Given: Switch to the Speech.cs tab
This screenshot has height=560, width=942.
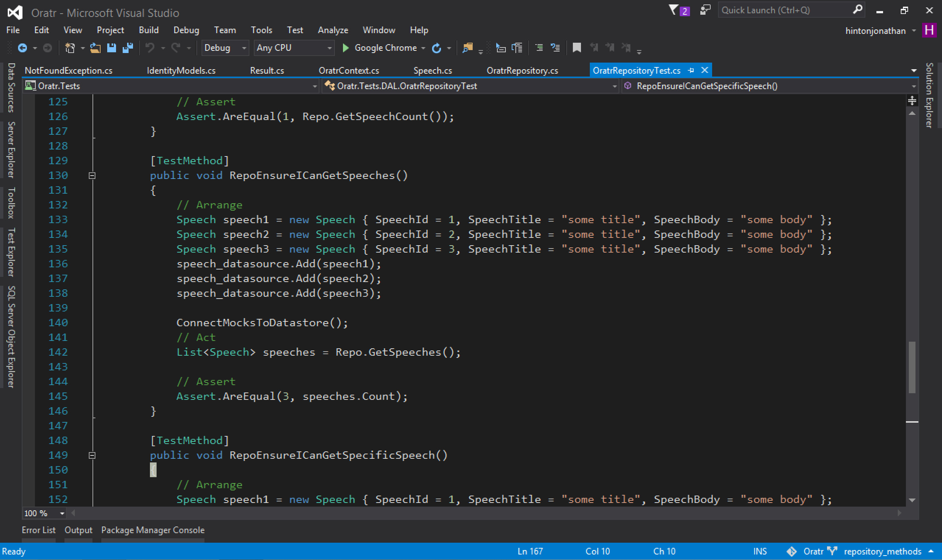Looking at the screenshot, I should click(433, 71).
